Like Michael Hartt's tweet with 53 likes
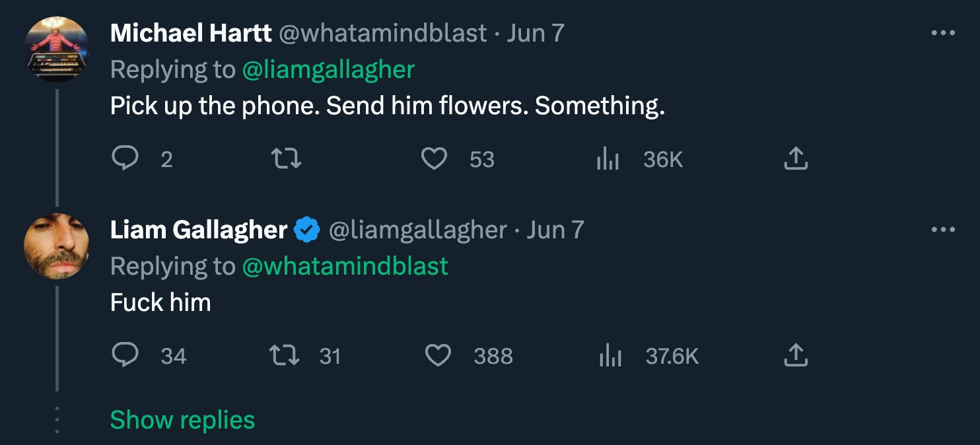 point(434,158)
